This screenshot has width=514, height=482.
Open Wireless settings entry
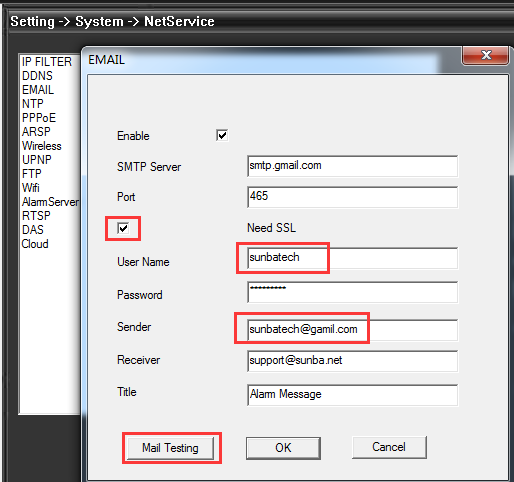42,146
